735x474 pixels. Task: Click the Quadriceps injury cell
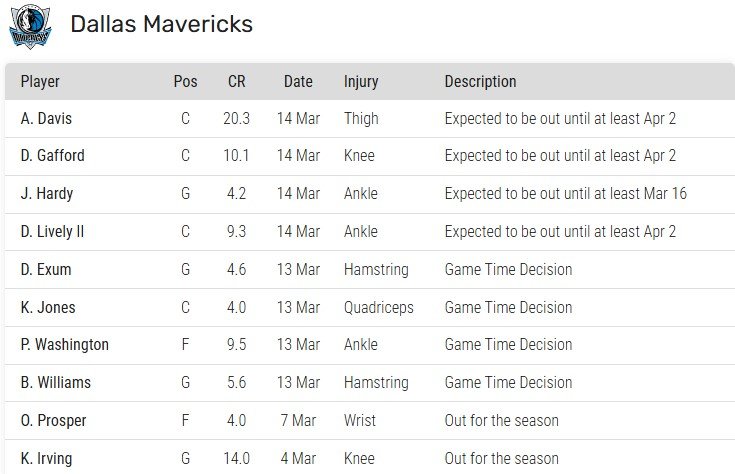point(378,307)
